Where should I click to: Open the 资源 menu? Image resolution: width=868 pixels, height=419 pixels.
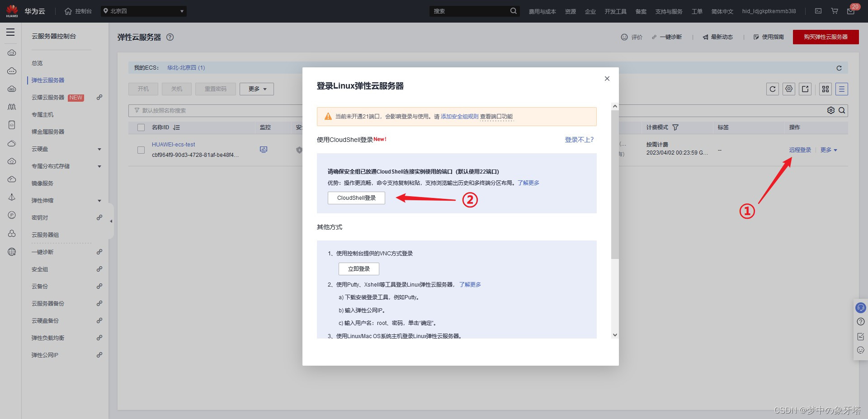(570, 11)
